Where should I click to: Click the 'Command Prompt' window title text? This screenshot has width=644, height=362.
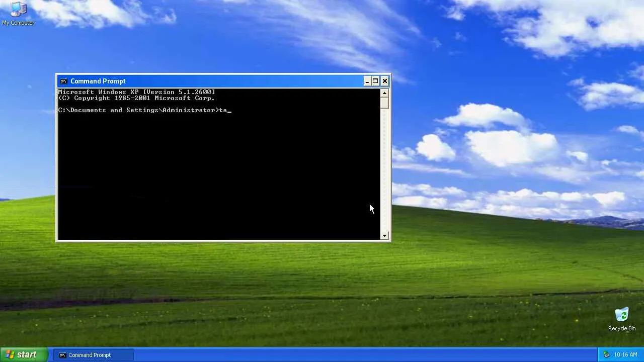click(x=98, y=81)
